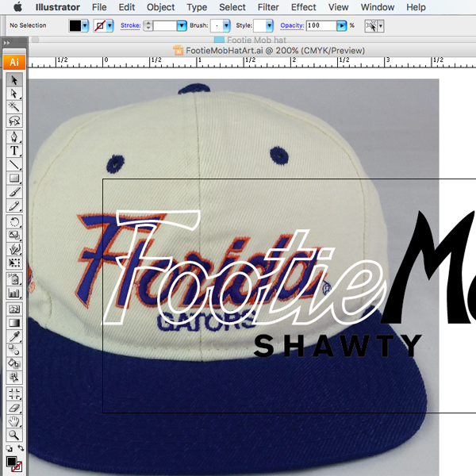This screenshot has height=476, width=476.
Task: Select the Rectangle tool
Action: (x=14, y=178)
